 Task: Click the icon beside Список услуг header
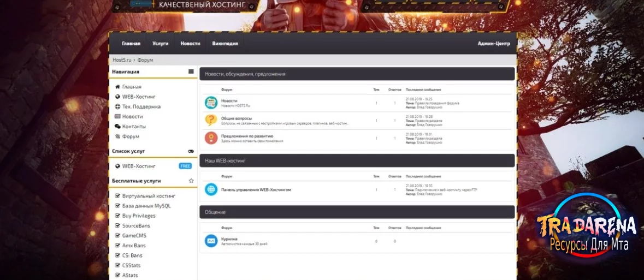pyautogui.click(x=191, y=151)
